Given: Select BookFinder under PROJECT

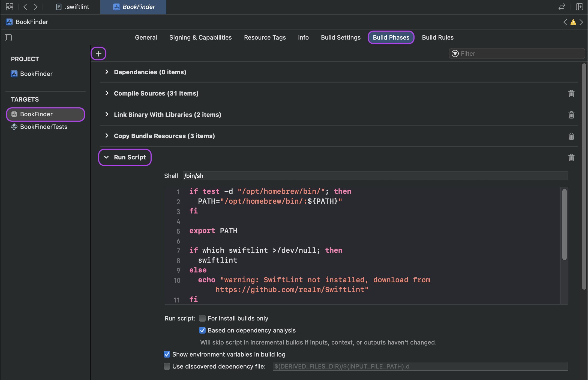Looking at the screenshot, I should (36, 74).
